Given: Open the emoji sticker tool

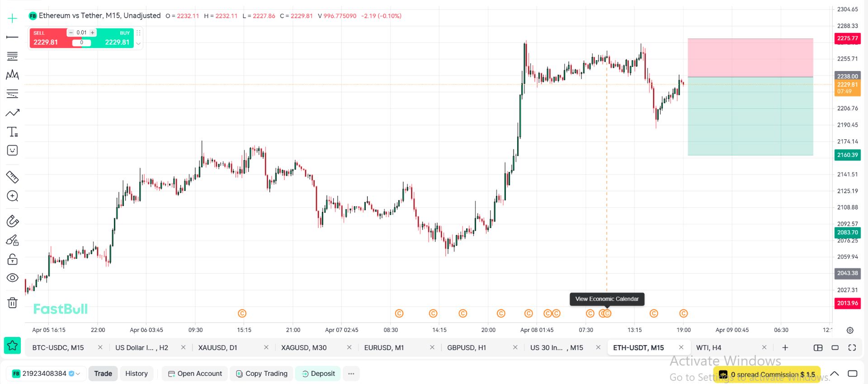Looking at the screenshot, I should pyautogui.click(x=12, y=151).
